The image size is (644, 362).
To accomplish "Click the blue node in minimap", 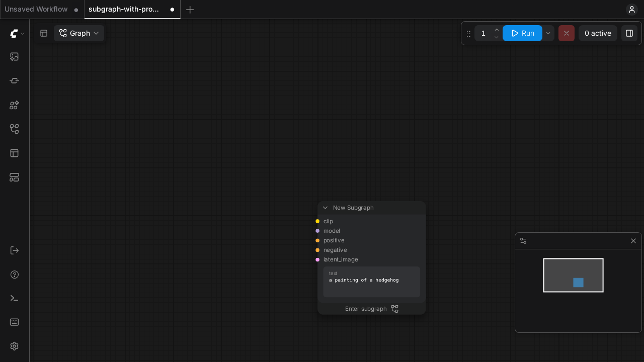I will [578, 283].
